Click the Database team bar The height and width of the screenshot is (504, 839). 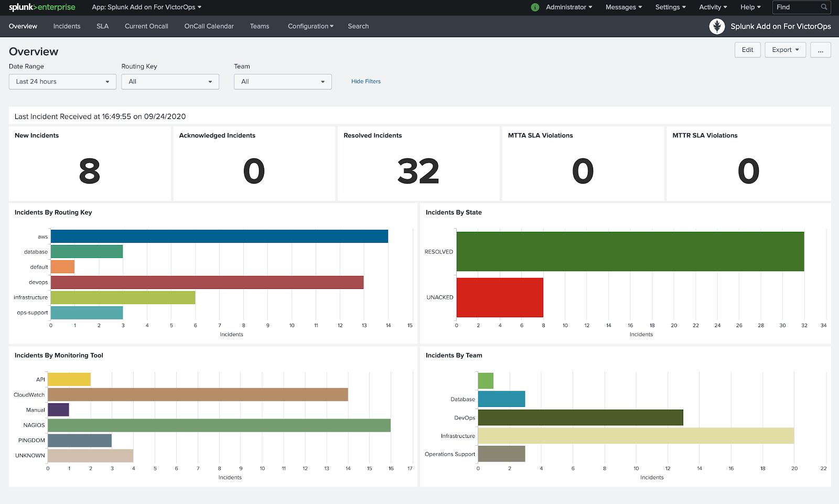tap(501, 399)
